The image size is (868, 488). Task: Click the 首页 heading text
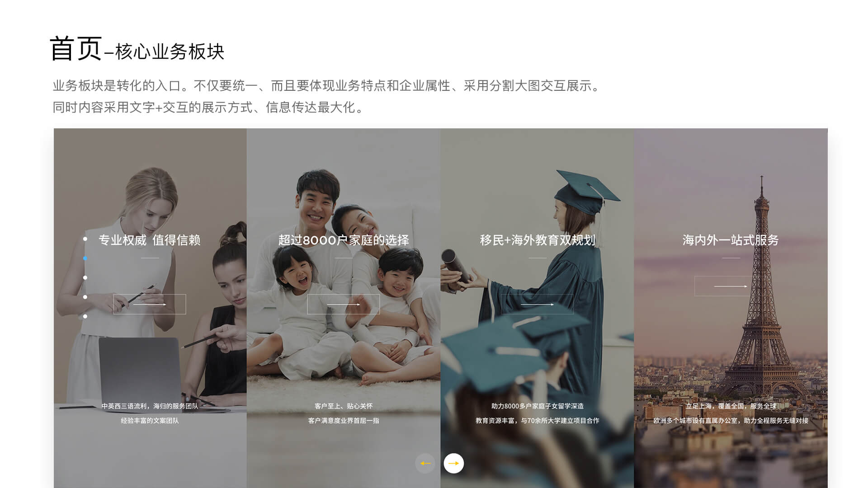(75, 48)
